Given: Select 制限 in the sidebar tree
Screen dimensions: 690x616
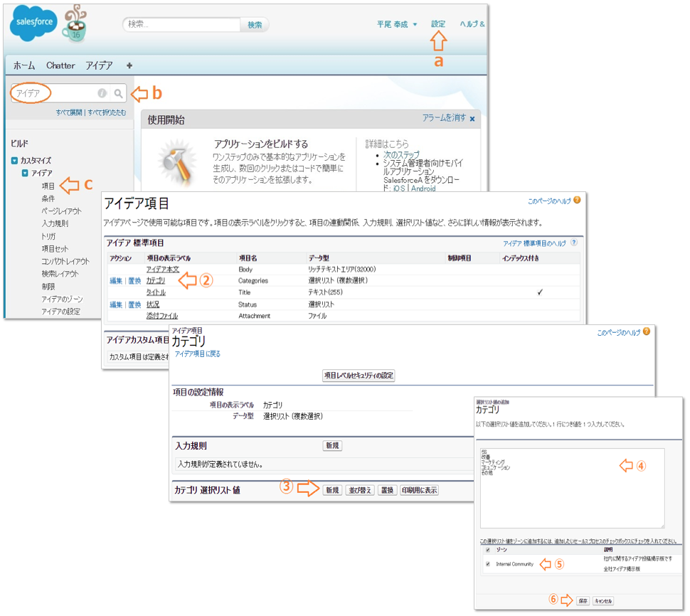Looking at the screenshot, I should click(x=48, y=287).
